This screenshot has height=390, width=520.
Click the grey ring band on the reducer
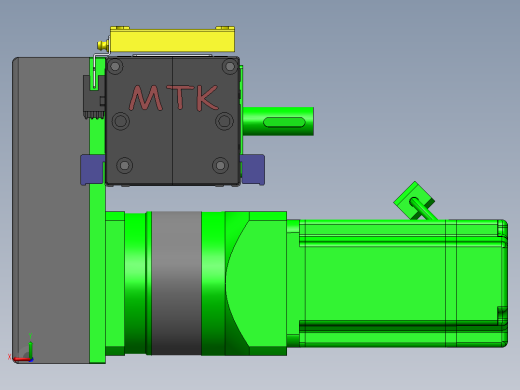[176, 283]
